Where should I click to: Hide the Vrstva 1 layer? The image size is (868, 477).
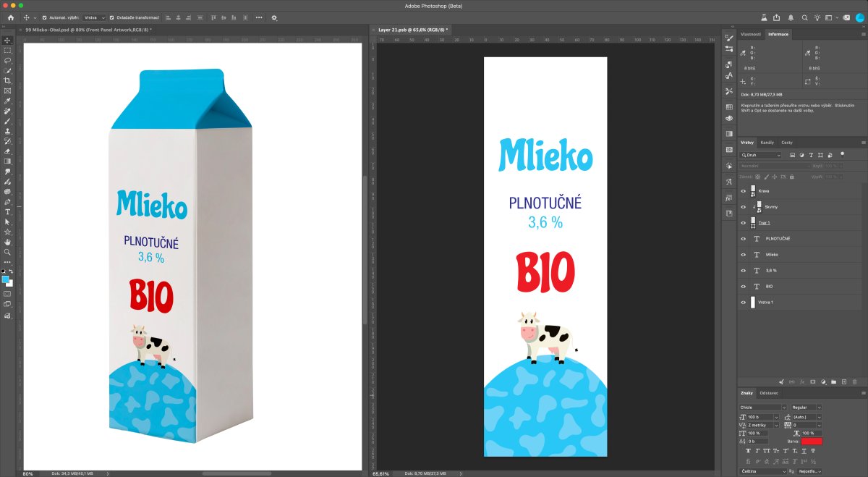743,303
